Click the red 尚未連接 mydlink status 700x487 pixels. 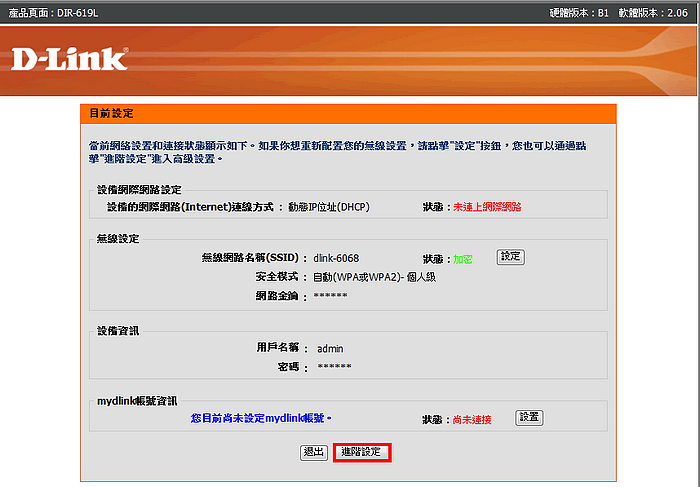tap(472, 419)
